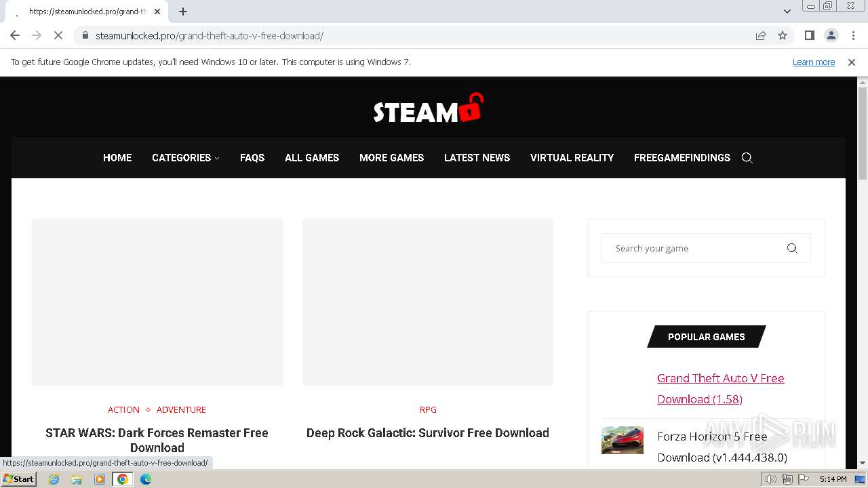Select the ACTION category tag
The width and height of the screenshot is (868, 488).
[x=123, y=409]
